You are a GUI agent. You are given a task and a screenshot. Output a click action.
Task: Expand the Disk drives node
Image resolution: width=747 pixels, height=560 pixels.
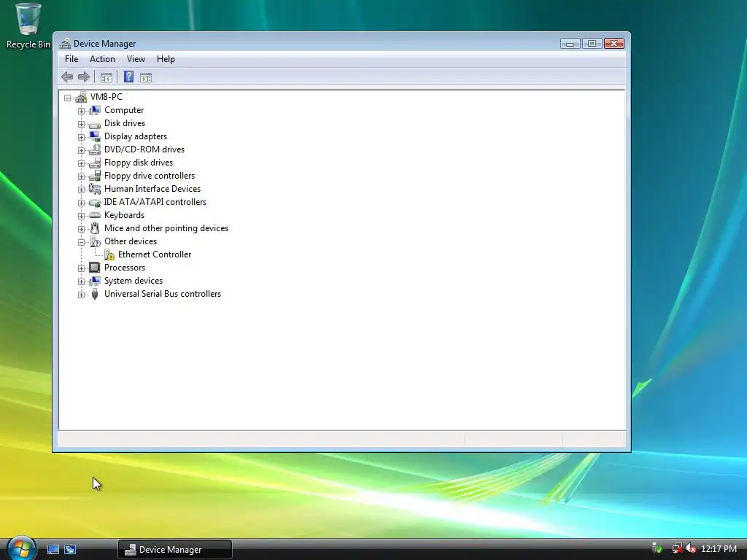[81, 124]
